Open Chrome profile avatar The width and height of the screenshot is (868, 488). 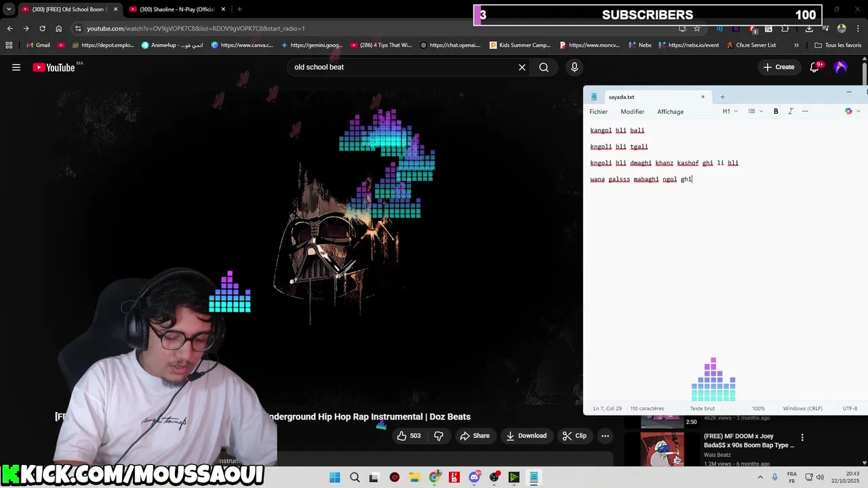842,28
